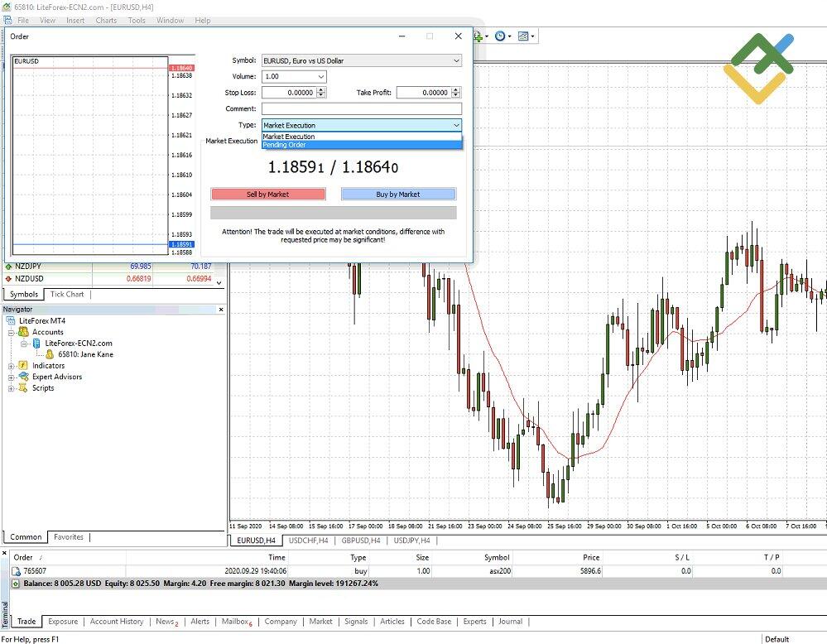
Task: Click the Take Profit up stepper arrow
Action: pyautogui.click(x=456, y=89)
